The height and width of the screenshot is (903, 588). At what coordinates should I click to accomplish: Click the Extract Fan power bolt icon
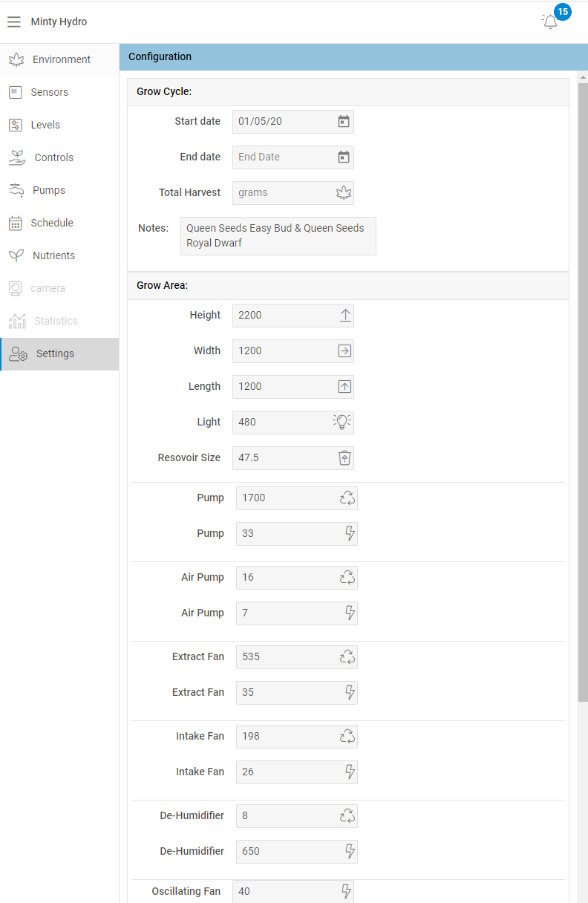coord(350,693)
